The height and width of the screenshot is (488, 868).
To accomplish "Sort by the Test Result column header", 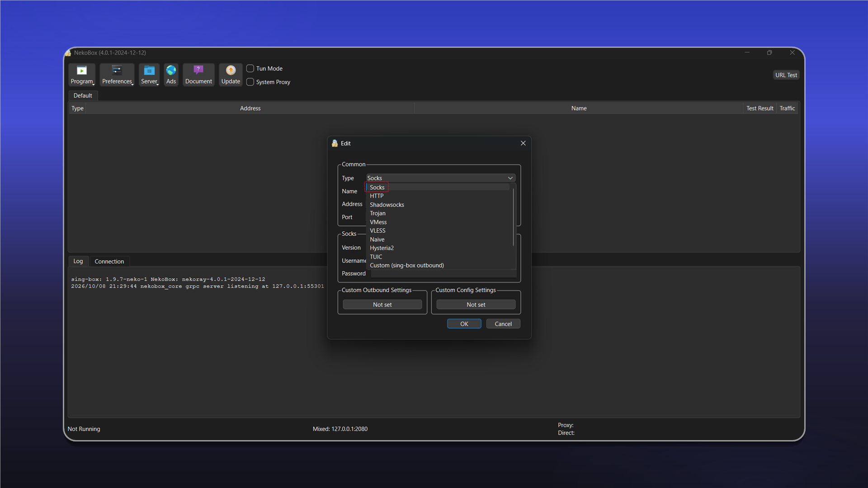I will (x=759, y=108).
